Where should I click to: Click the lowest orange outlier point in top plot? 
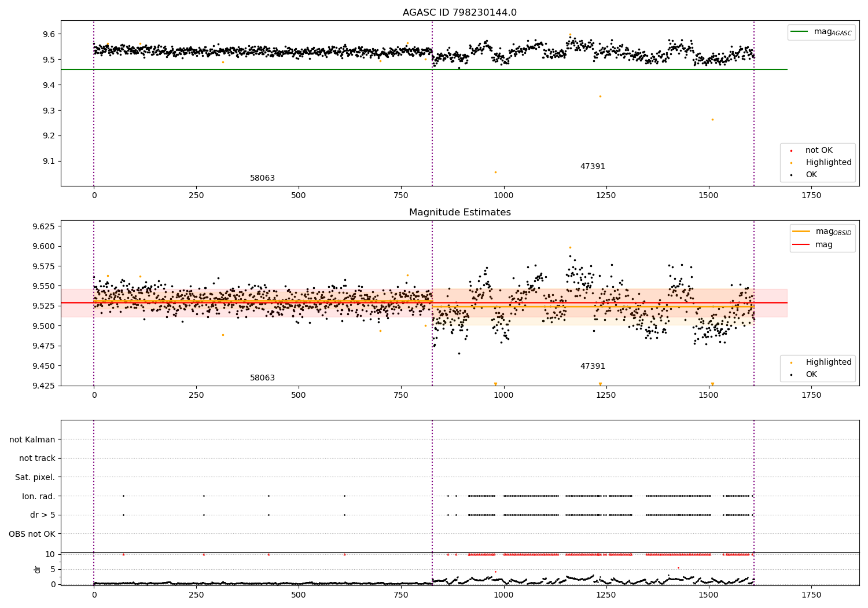point(495,172)
